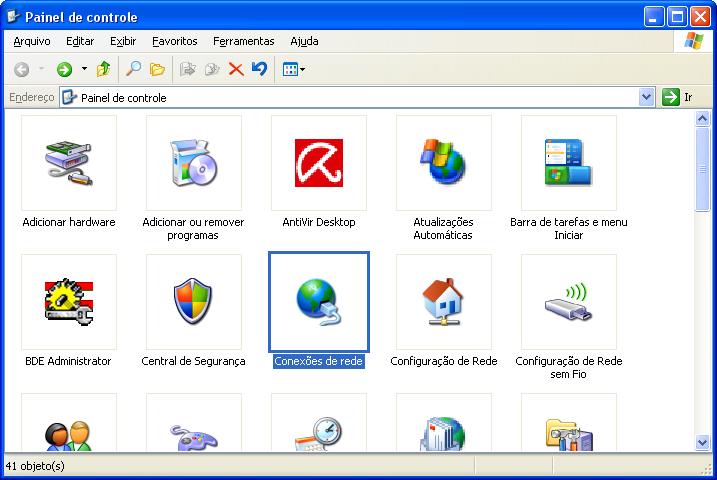Open the Arquivo menu
The height and width of the screenshot is (480, 717).
pyautogui.click(x=32, y=41)
